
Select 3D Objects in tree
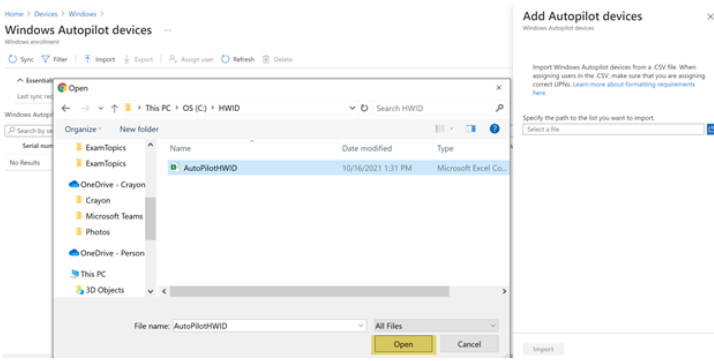pyautogui.click(x=100, y=290)
